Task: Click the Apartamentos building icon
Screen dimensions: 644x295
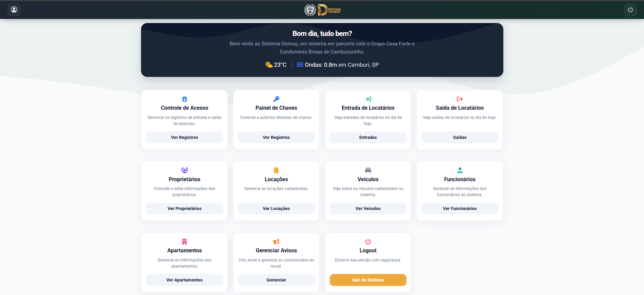Action: [184, 242]
